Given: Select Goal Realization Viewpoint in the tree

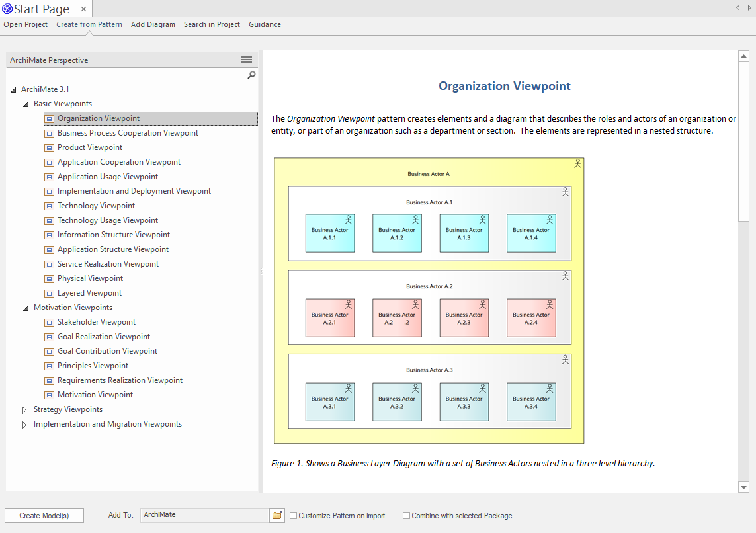Looking at the screenshot, I should point(104,337).
